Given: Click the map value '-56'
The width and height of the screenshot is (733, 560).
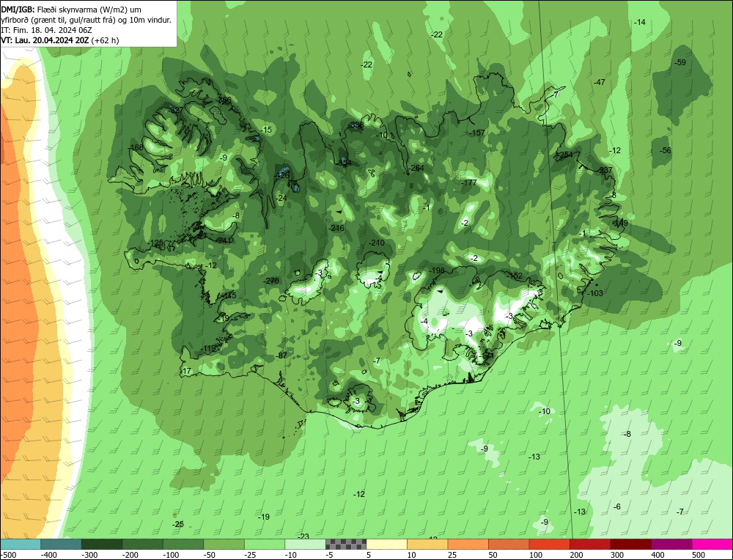Looking at the screenshot, I should [x=666, y=150].
